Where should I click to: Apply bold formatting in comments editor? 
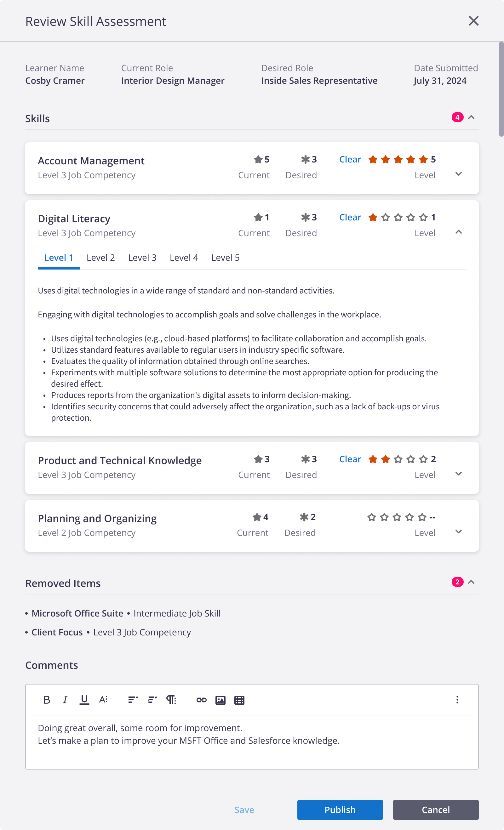coord(47,700)
